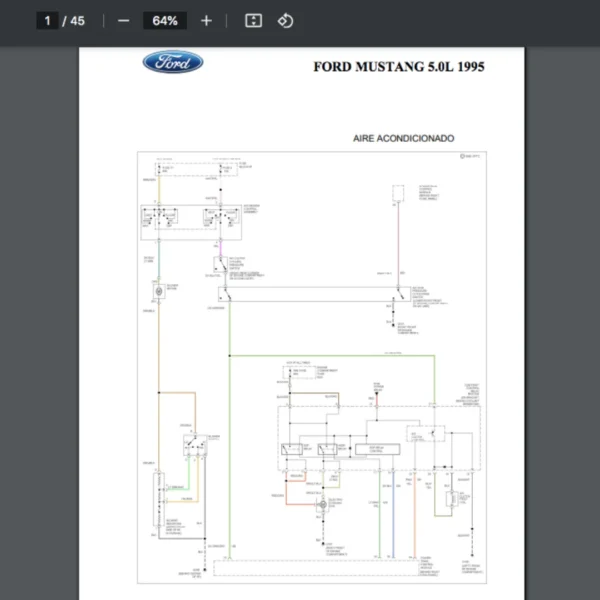Click the total page count 45
The height and width of the screenshot is (600, 600).
78,21
